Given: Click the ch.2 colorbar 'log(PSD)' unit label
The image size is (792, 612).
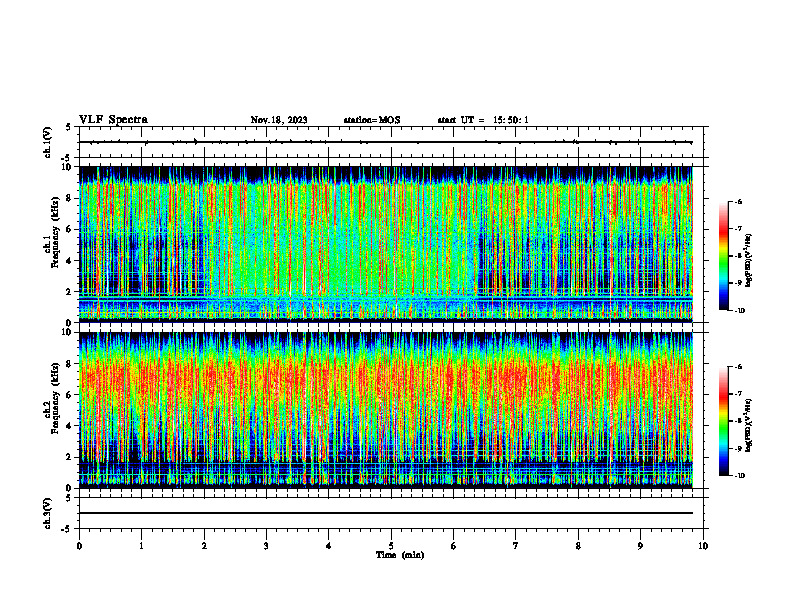Looking at the screenshot, I should pyautogui.click(x=749, y=425).
